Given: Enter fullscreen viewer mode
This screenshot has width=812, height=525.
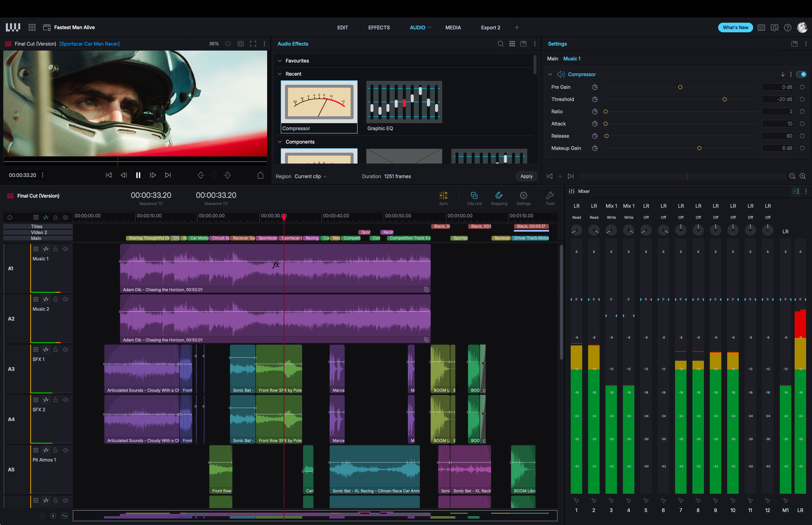Looking at the screenshot, I should pyautogui.click(x=253, y=44).
